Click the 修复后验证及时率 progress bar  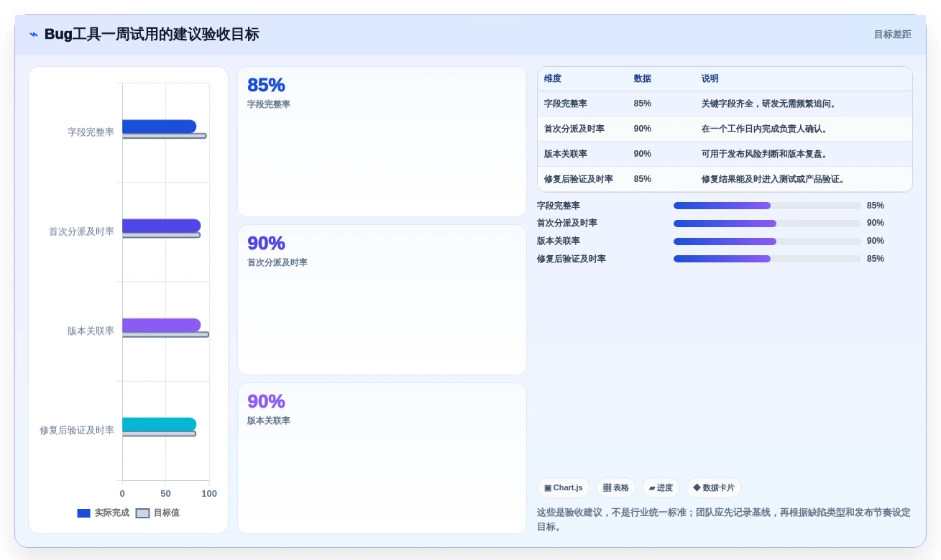(x=767, y=259)
